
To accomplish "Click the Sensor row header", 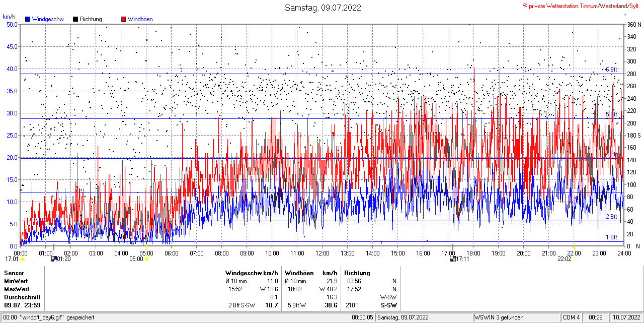I will click(x=14, y=273).
